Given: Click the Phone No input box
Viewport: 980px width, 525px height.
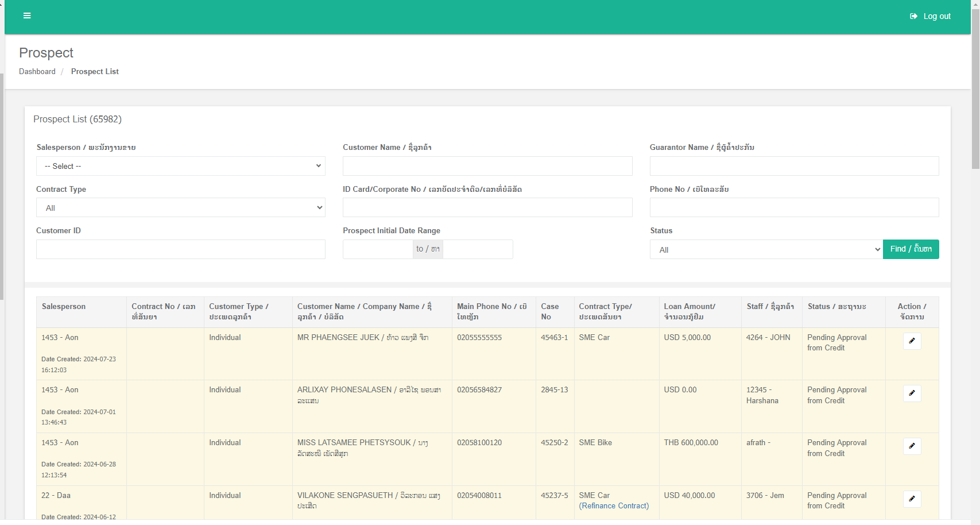Looking at the screenshot, I should 794,208.
